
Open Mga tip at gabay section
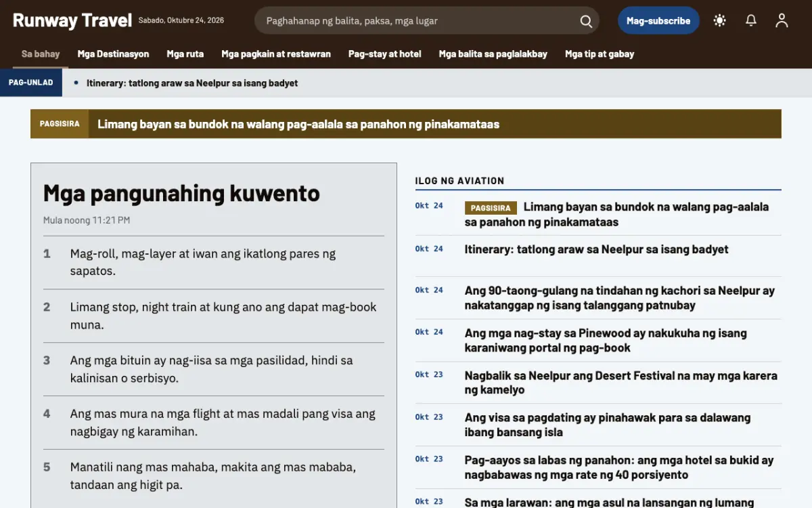[x=600, y=54]
